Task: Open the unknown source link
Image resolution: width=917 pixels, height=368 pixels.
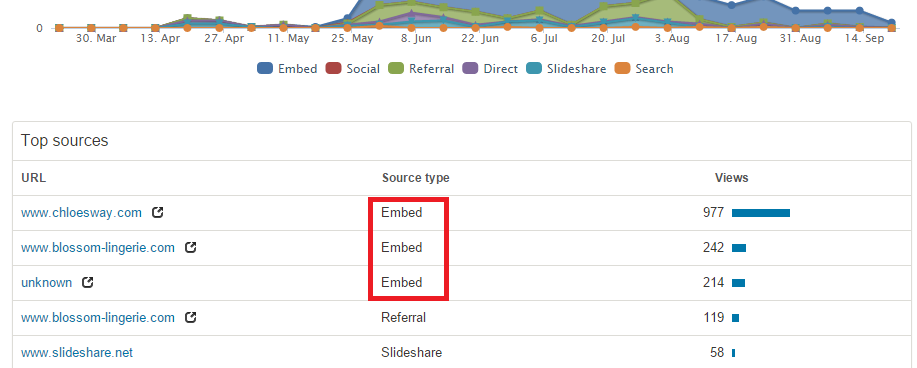Action: coord(47,283)
